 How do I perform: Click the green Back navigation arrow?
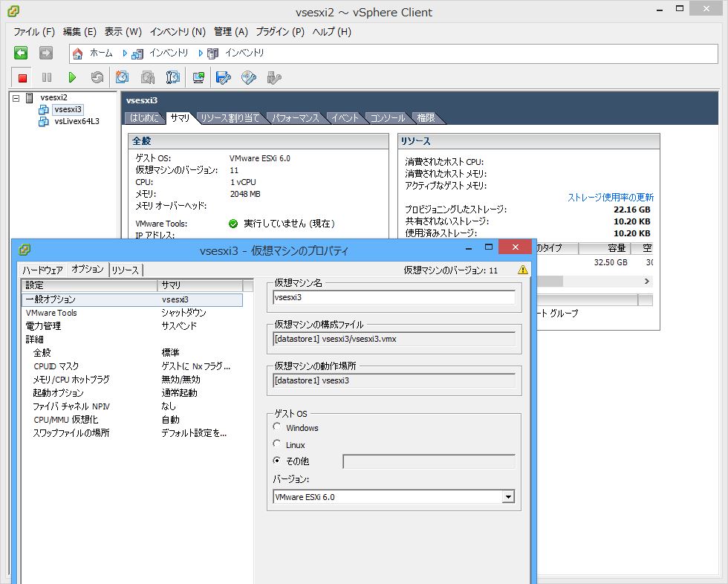click(21, 53)
